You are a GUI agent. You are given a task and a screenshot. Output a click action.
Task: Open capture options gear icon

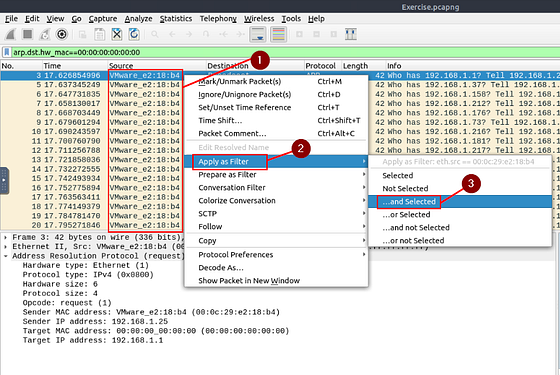[x=62, y=34]
